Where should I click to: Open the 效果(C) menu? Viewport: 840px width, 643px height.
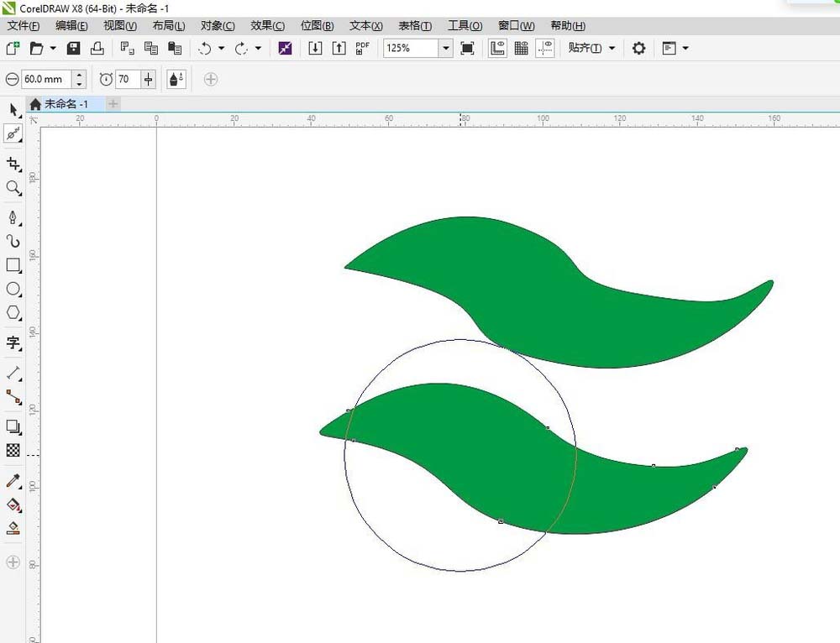pyautogui.click(x=267, y=26)
